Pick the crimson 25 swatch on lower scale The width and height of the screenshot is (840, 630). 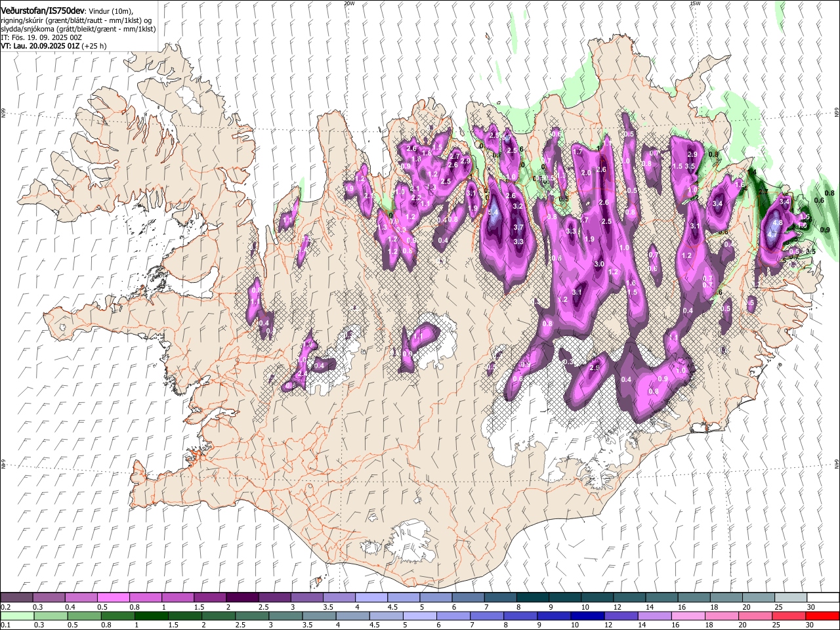pos(788,616)
